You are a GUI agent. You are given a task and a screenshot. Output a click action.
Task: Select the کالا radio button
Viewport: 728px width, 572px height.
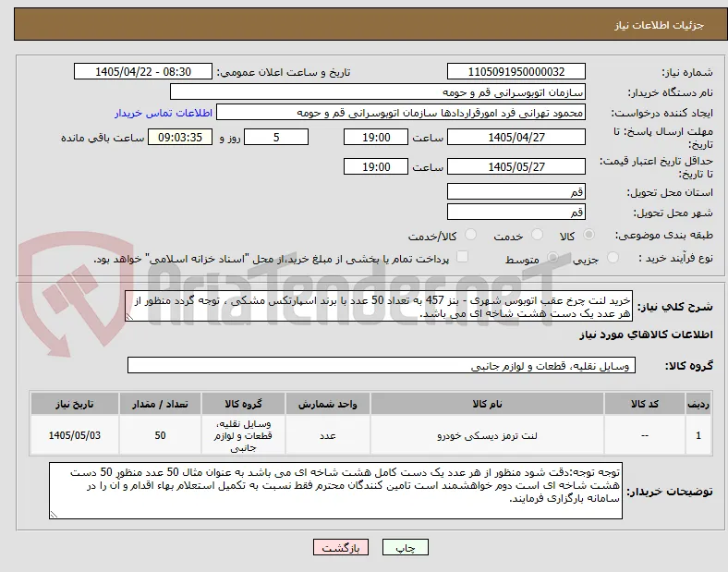pos(588,235)
